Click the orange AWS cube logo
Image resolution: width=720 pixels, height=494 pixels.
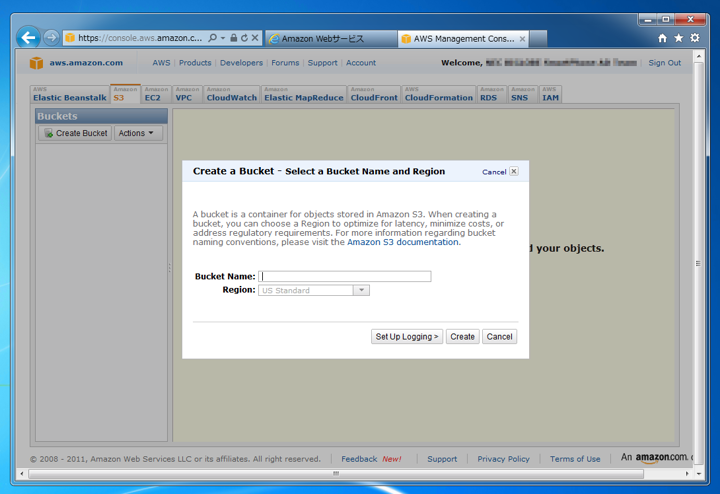click(36, 63)
